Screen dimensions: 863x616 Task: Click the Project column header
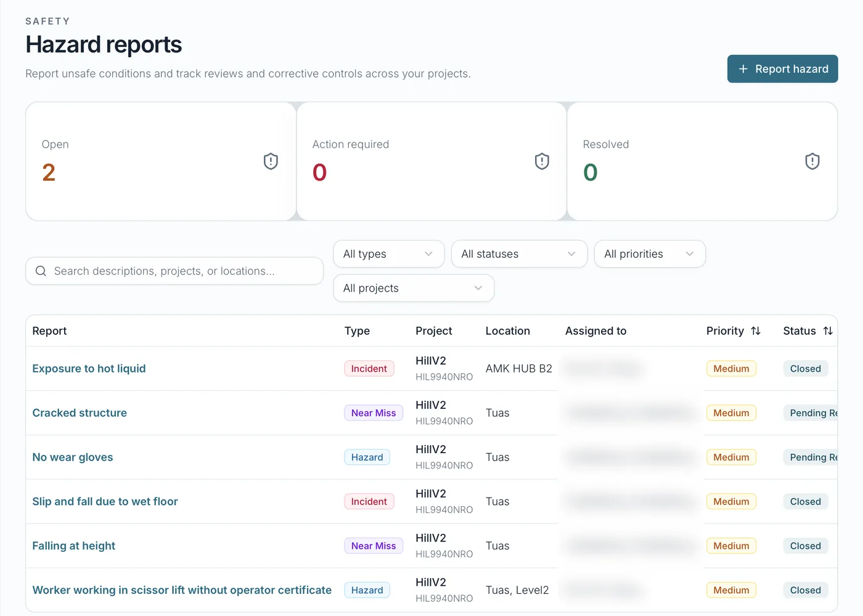(434, 331)
